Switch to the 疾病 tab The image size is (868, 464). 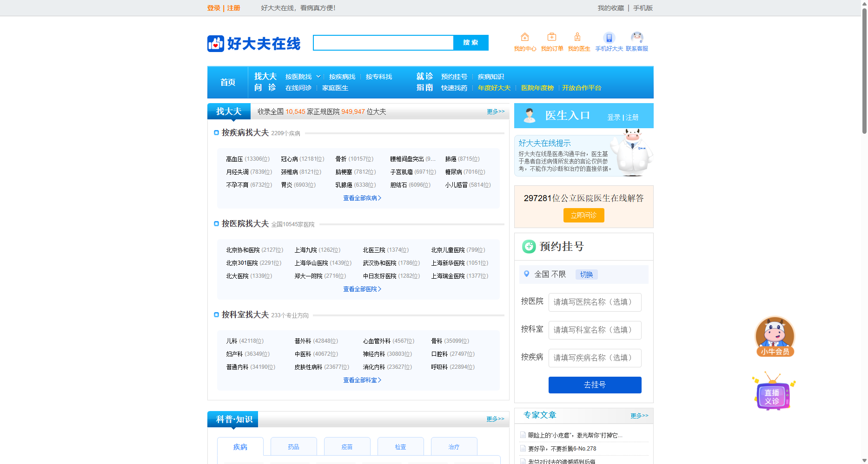pos(240,447)
